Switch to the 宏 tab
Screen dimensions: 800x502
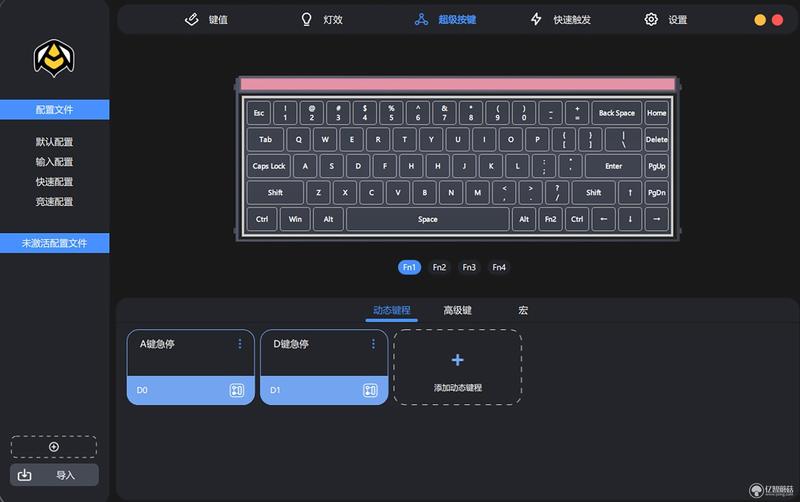click(x=523, y=310)
